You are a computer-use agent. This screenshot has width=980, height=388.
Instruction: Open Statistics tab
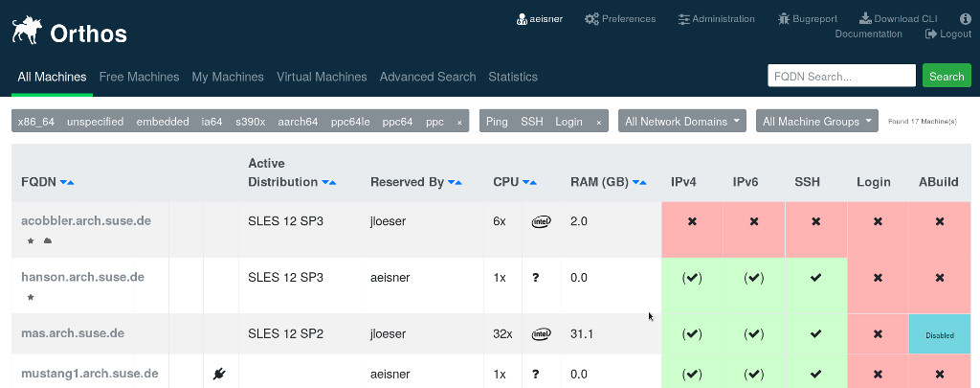[x=513, y=77]
